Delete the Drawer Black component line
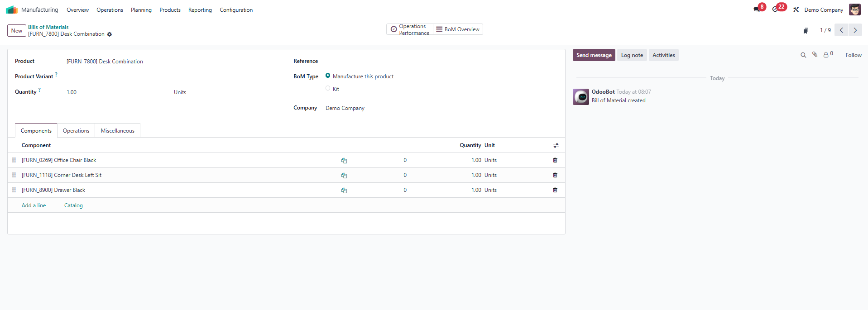This screenshot has width=868, height=310. [x=555, y=190]
